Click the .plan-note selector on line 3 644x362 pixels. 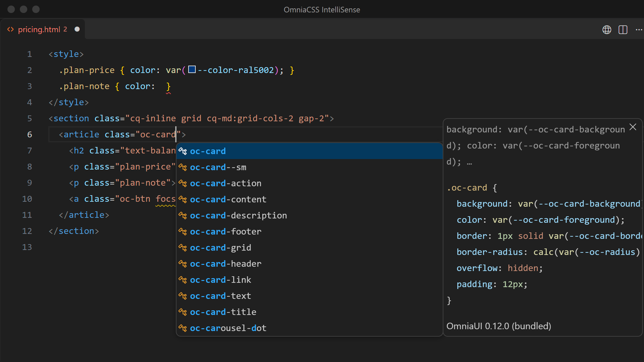pos(84,86)
